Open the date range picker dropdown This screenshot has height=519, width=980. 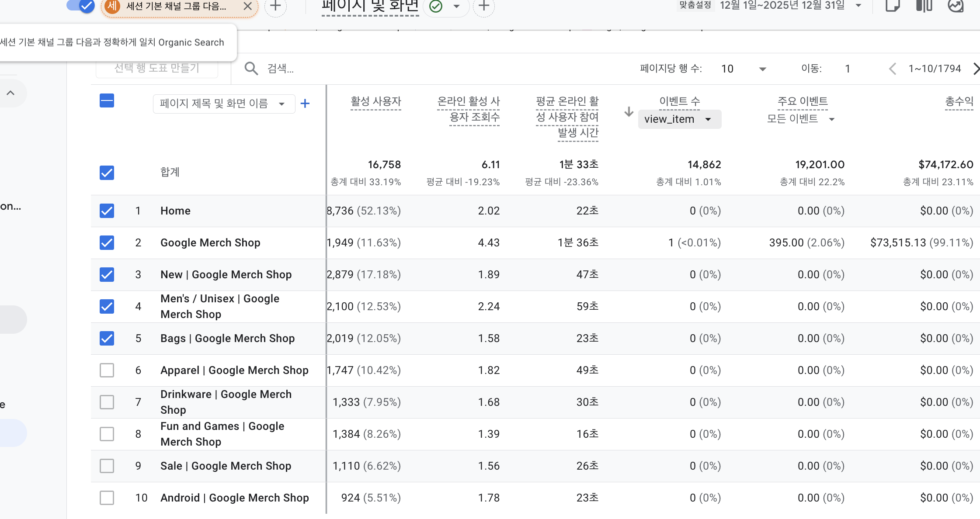(x=858, y=6)
